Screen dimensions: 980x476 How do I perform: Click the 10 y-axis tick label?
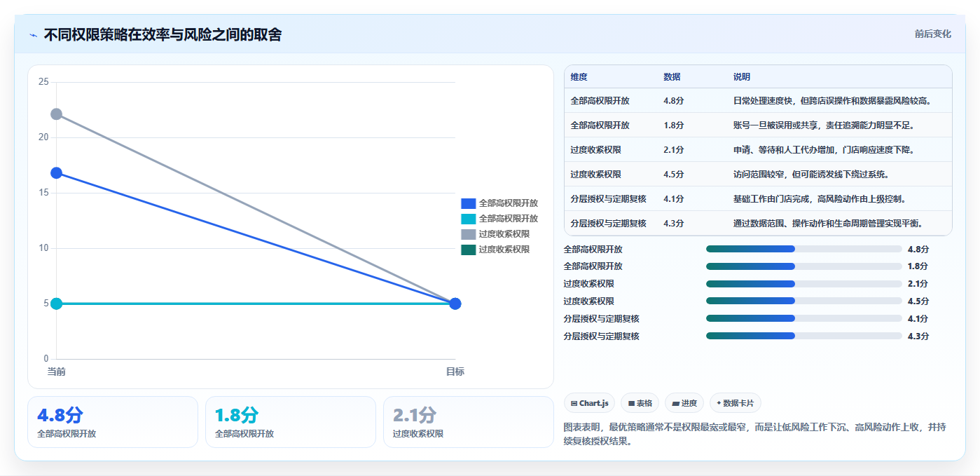point(43,248)
